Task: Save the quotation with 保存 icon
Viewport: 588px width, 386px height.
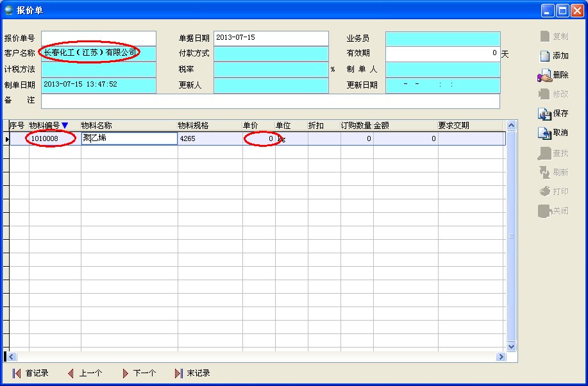Action: coord(553,113)
